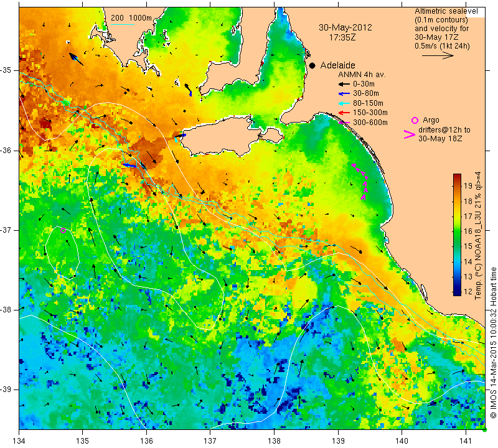Click the longitude axis label 136

[x=147, y=441]
